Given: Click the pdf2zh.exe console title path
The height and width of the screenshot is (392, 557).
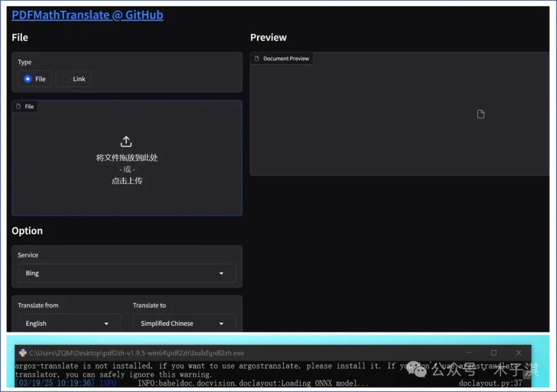Looking at the screenshot, I should point(136,353).
